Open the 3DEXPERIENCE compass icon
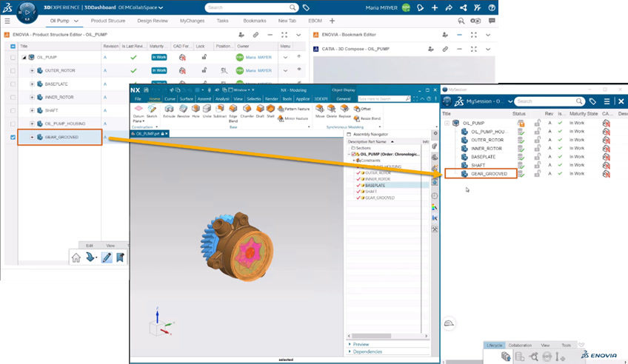628x364 pixels. point(27,12)
